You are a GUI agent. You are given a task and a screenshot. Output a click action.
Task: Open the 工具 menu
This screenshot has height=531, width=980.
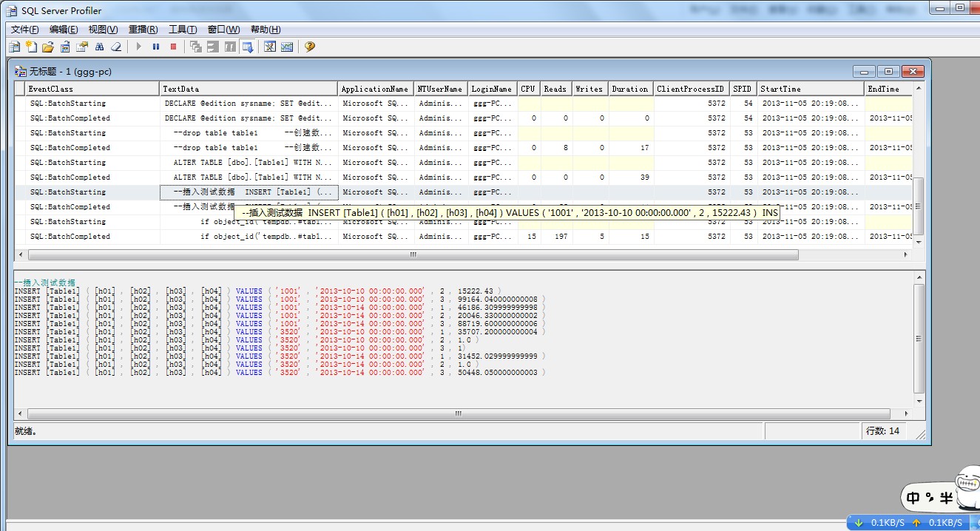pos(184,29)
